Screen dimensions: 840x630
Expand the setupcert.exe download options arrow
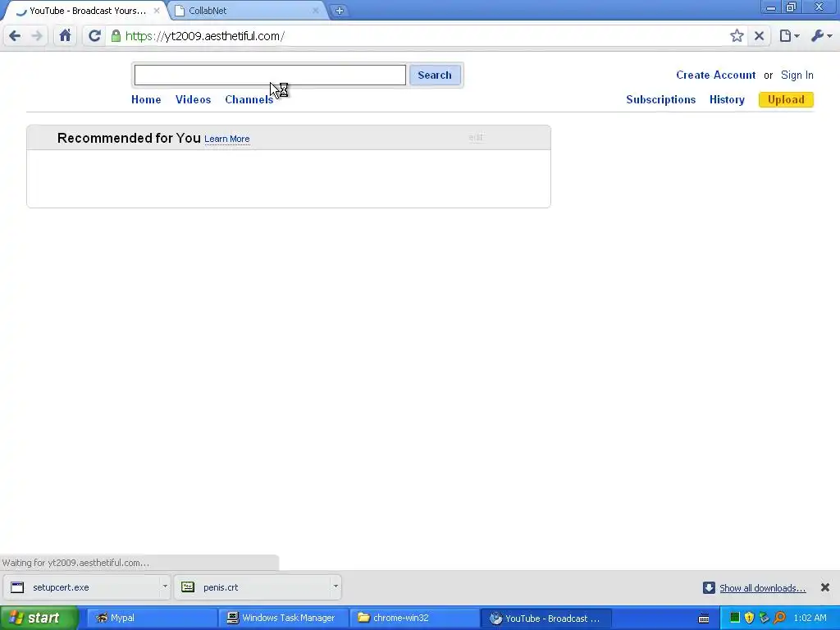click(x=165, y=587)
